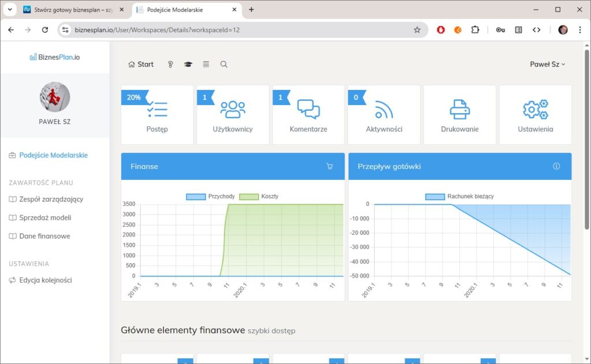This screenshot has width=591, height=364.
Task: Open Zespół zarządzający in sidebar
Action: [51, 200]
